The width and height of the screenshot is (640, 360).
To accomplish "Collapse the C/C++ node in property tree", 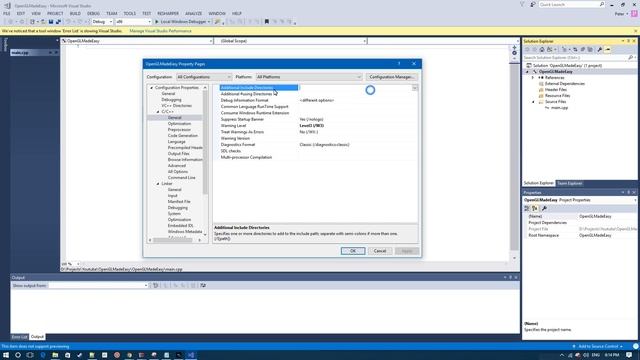I will pos(158,111).
